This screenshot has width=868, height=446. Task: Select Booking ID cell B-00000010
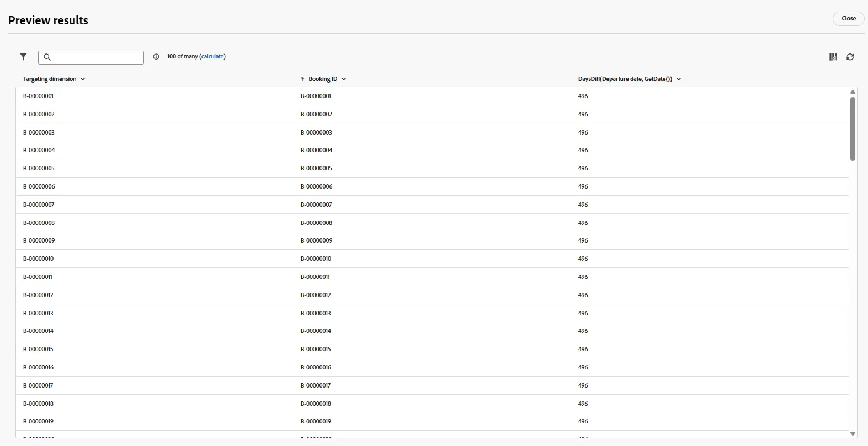(316, 259)
